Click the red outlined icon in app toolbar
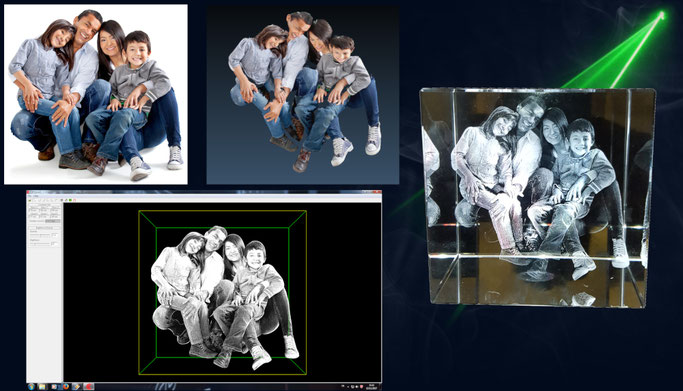Screen dimensions: 683x391 [74, 200]
